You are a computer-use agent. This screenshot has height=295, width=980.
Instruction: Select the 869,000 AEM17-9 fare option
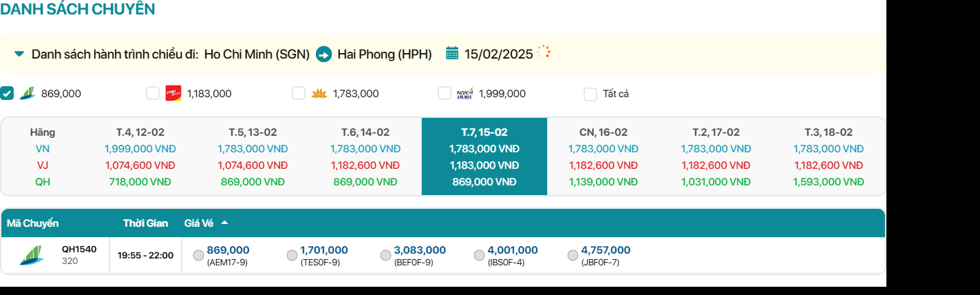click(x=199, y=255)
